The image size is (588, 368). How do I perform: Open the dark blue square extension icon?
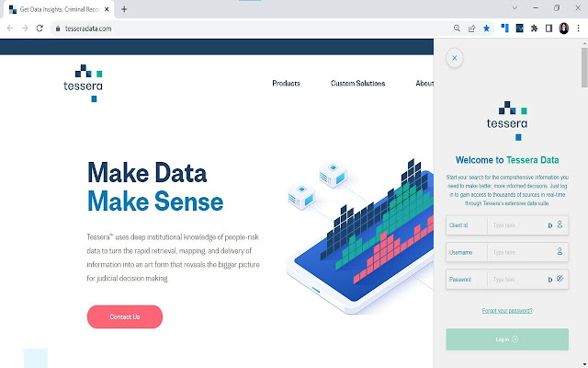pyautogui.click(x=519, y=29)
